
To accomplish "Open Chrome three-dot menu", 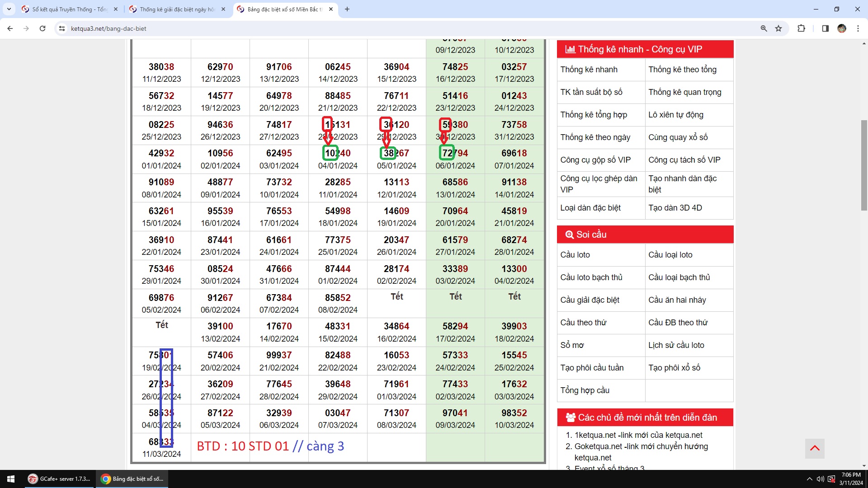I will click(858, 28).
